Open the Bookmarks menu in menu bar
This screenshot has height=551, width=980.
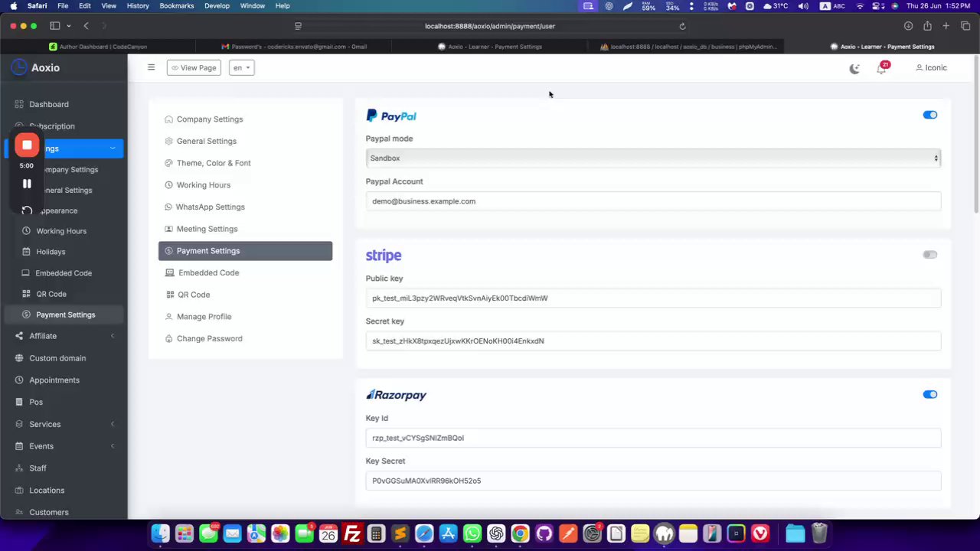pos(176,6)
